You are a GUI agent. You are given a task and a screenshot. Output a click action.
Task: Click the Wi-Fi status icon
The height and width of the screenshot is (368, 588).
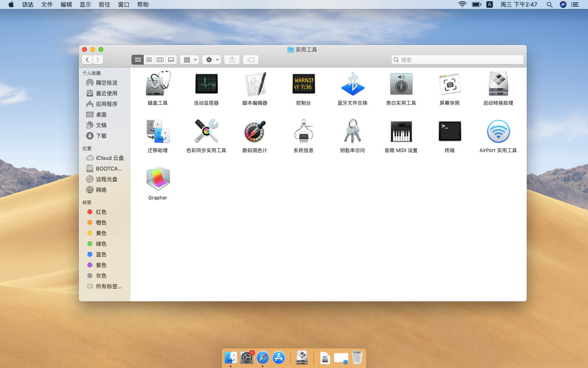point(462,4)
